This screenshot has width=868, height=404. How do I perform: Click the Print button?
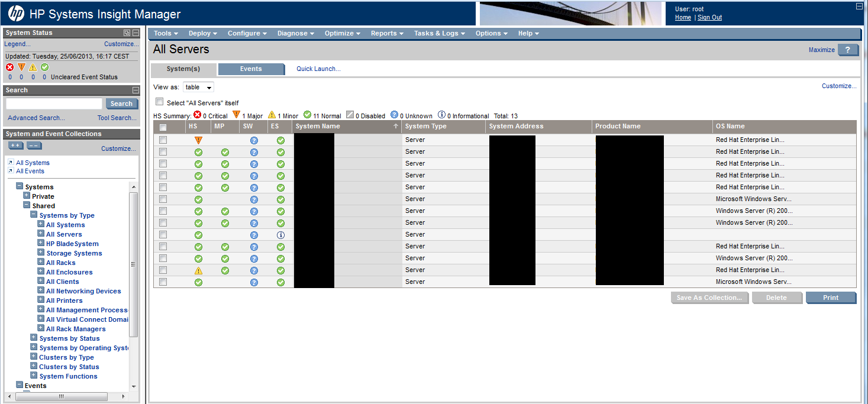(x=831, y=298)
